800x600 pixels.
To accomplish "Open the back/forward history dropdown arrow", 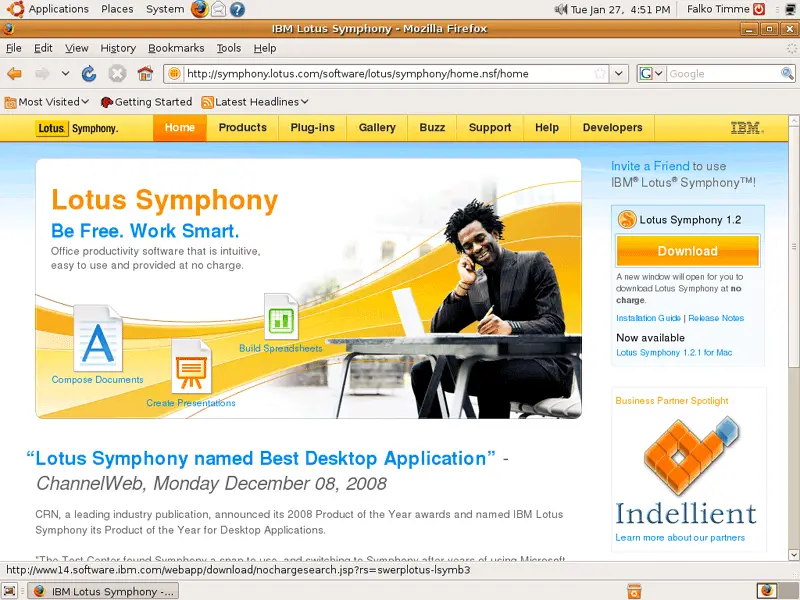I will click(65, 73).
